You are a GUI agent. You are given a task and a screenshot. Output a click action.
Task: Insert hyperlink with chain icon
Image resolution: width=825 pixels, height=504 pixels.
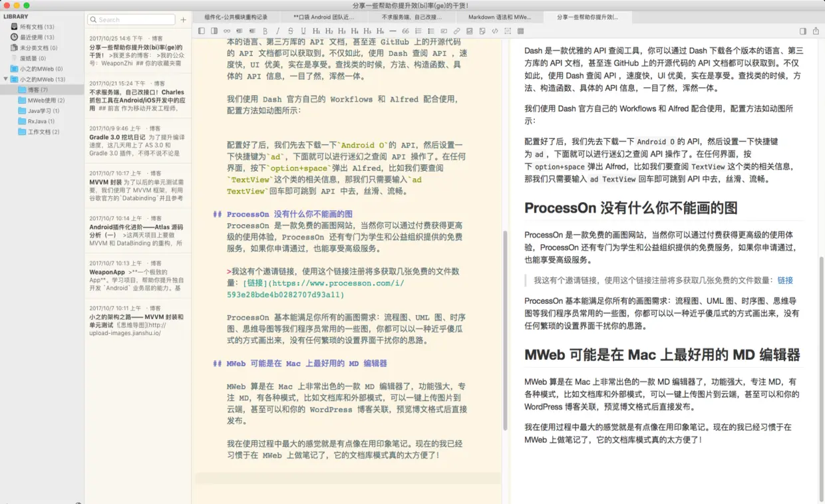pos(456,31)
